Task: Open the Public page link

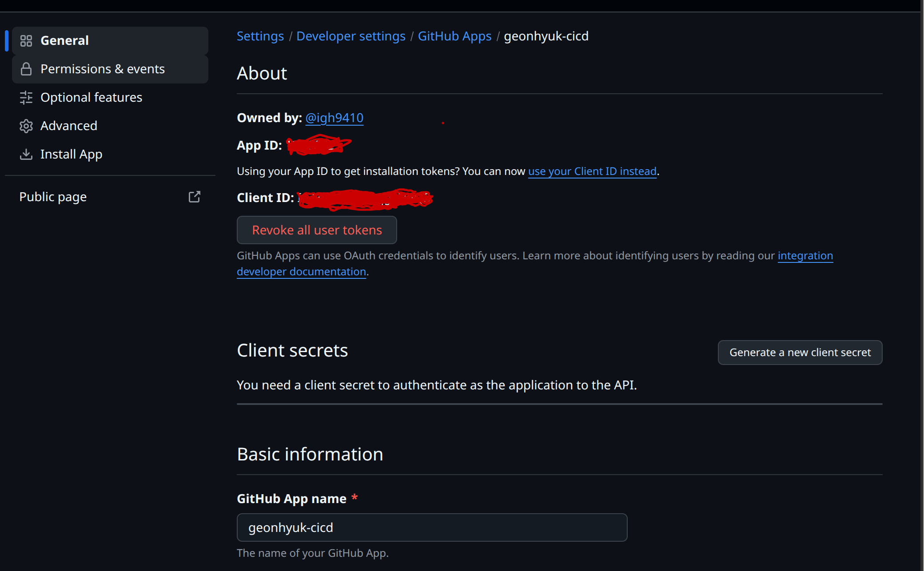Action: [x=53, y=197]
